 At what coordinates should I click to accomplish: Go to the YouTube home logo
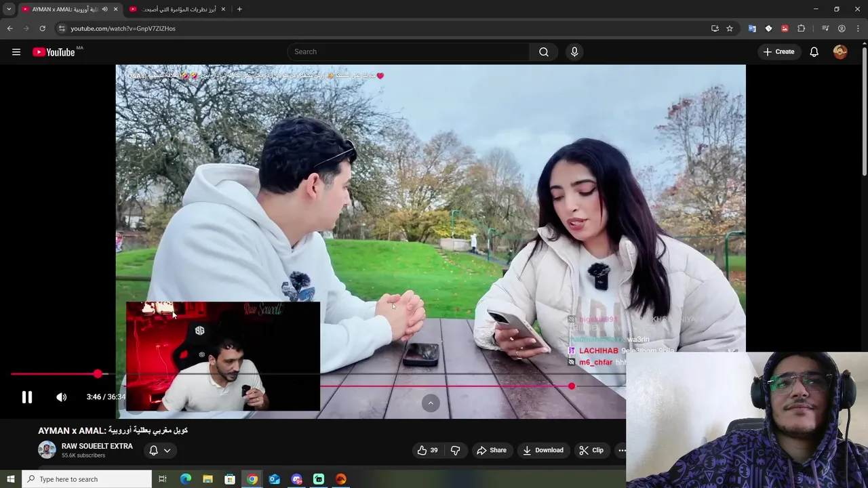[54, 52]
